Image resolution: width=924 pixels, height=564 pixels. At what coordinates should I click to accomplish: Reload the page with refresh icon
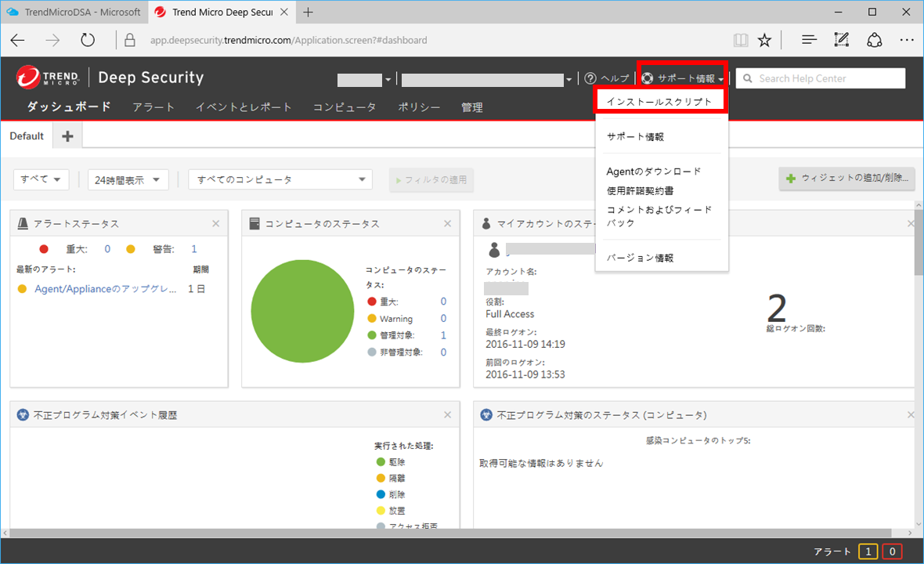click(87, 40)
